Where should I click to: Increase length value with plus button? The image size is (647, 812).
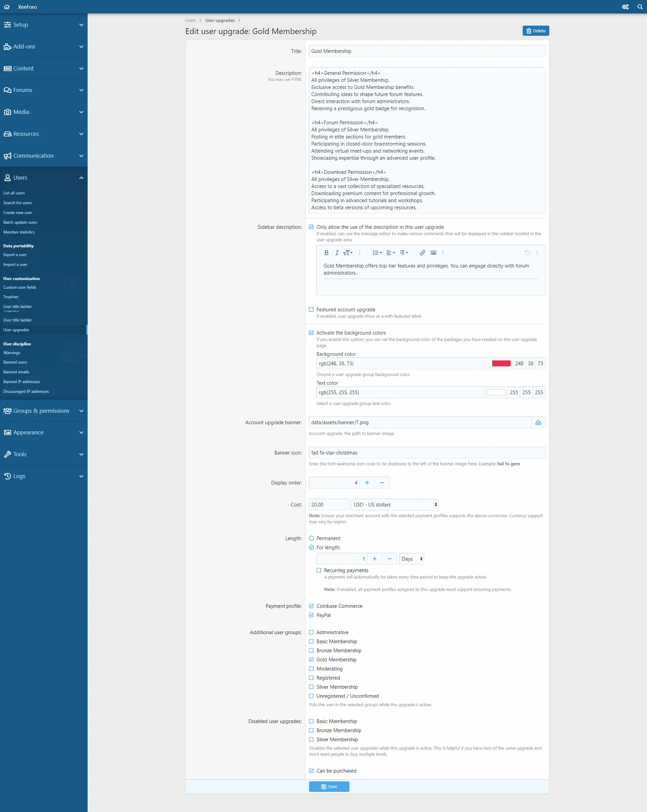[x=374, y=559]
